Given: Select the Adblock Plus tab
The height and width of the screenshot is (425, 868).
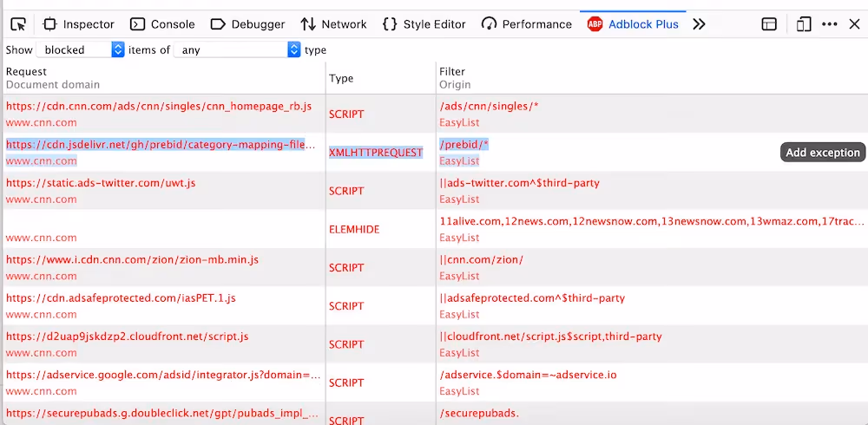Looking at the screenshot, I should (x=633, y=24).
